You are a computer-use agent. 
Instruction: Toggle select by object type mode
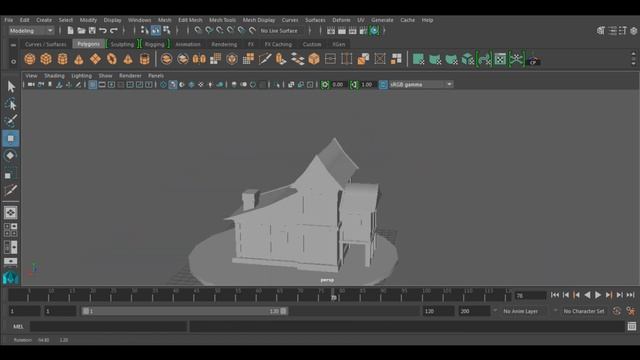tap(156, 30)
